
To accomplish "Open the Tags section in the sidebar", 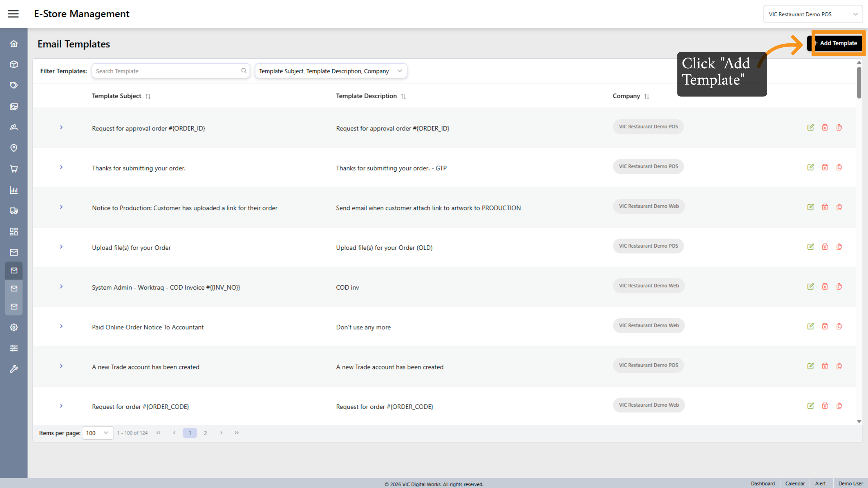I will [x=14, y=85].
